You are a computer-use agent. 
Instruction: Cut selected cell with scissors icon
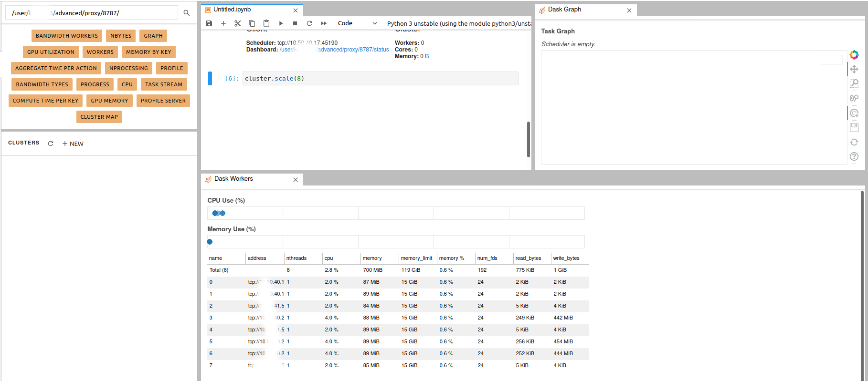point(238,23)
